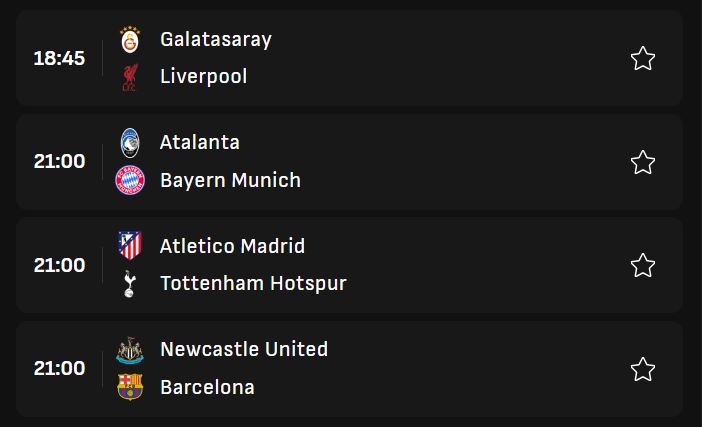
Task: Click the Atalanta team name
Action: 200,143
